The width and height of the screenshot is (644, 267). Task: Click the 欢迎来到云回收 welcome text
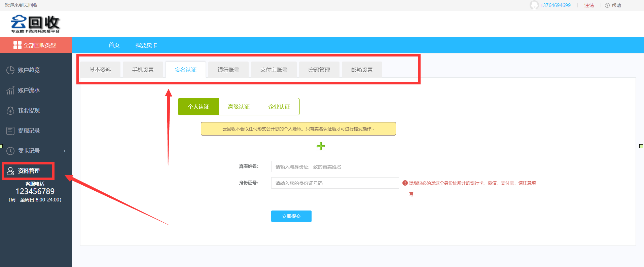[x=21, y=5]
